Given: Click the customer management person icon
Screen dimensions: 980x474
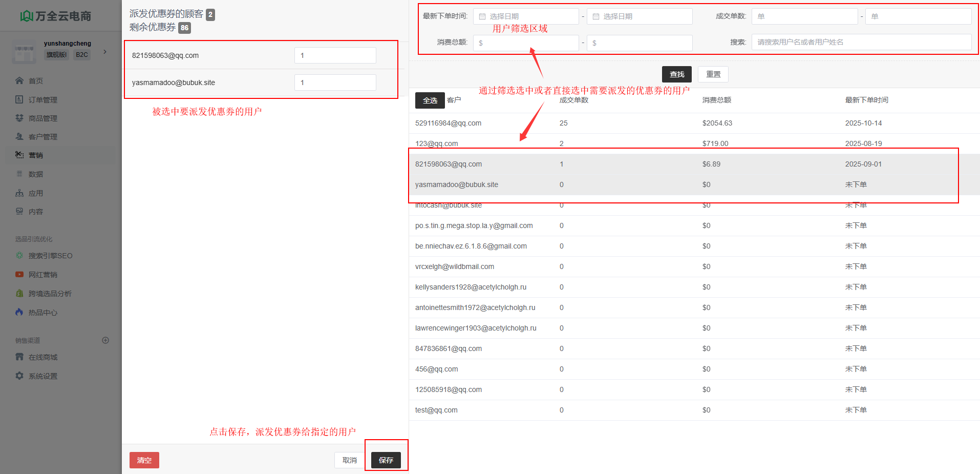Looking at the screenshot, I should pyautogui.click(x=19, y=136).
